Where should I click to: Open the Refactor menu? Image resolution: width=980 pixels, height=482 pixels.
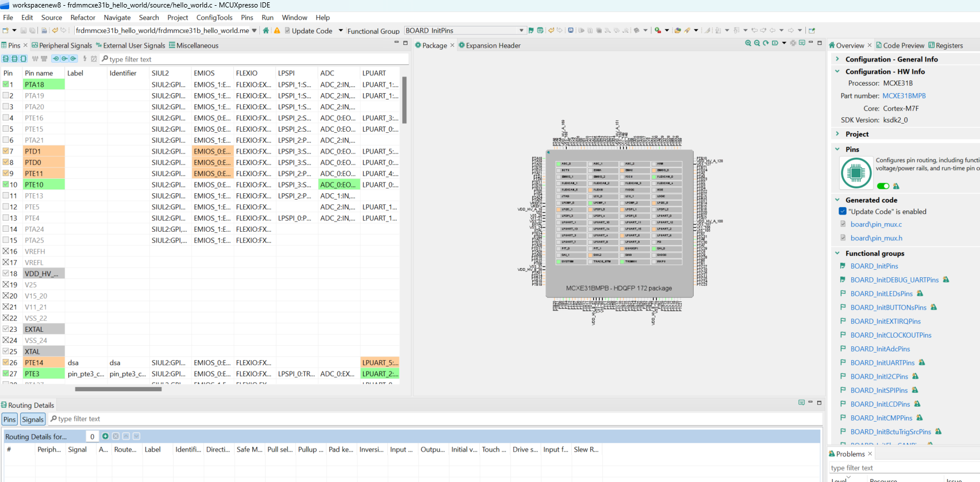tap(83, 18)
